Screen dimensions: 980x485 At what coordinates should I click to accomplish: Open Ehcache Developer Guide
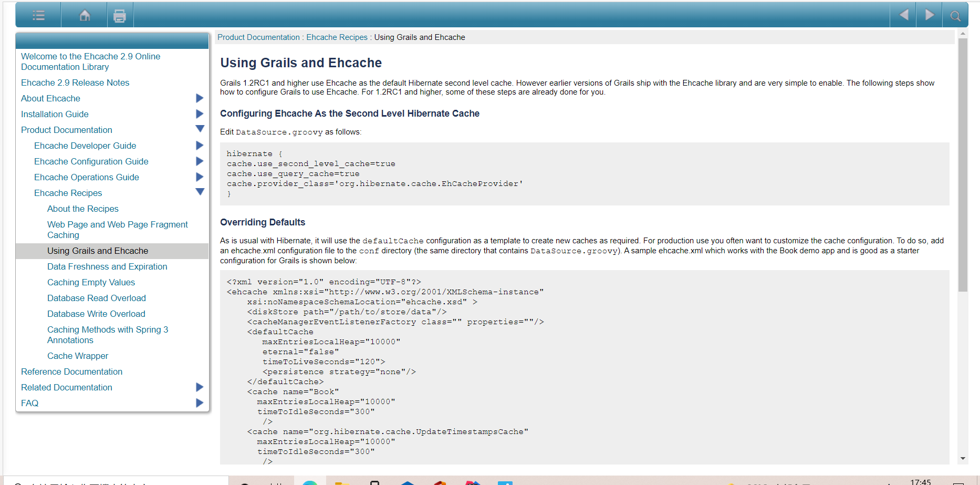coord(85,146)
